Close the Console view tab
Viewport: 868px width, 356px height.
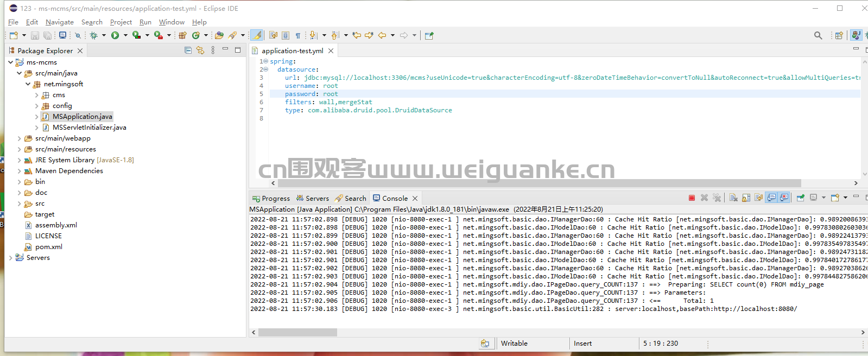tap(415, 199)
